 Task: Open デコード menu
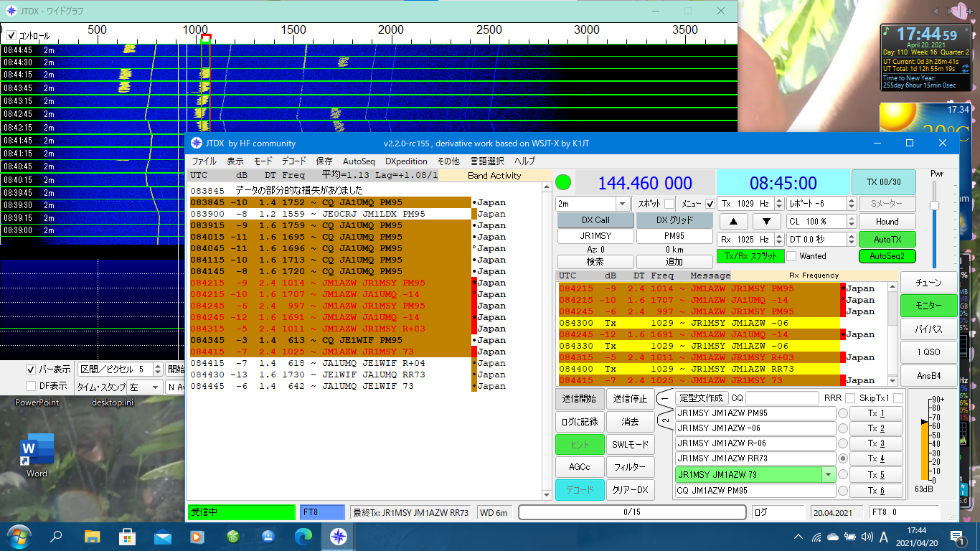click(293, 161)
